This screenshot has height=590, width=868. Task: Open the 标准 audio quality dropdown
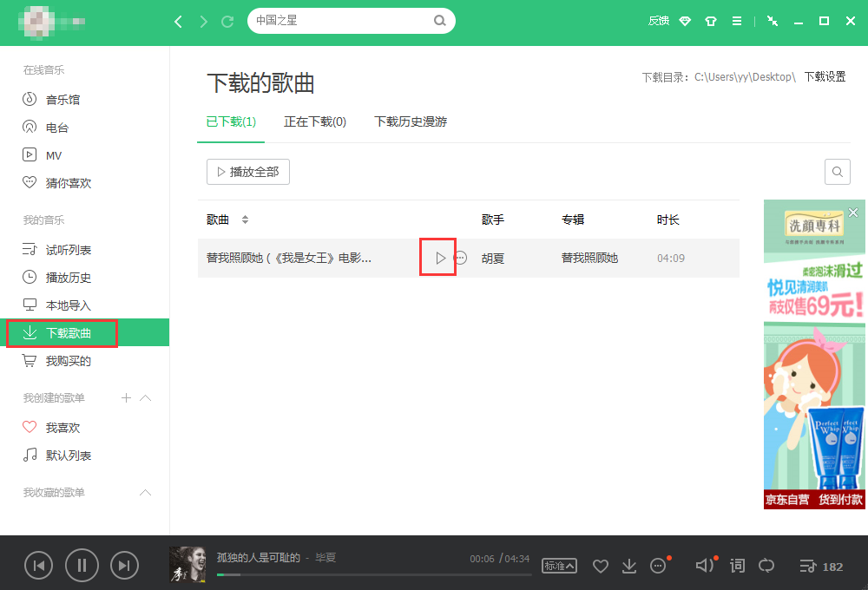pyautogui.click(x=559, y=566)
